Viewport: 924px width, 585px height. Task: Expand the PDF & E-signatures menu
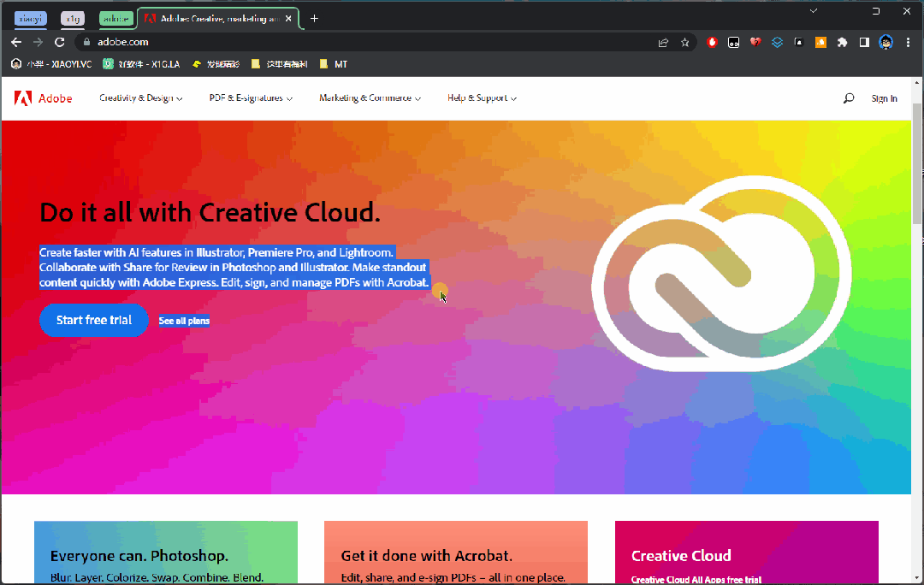[251, 98]
